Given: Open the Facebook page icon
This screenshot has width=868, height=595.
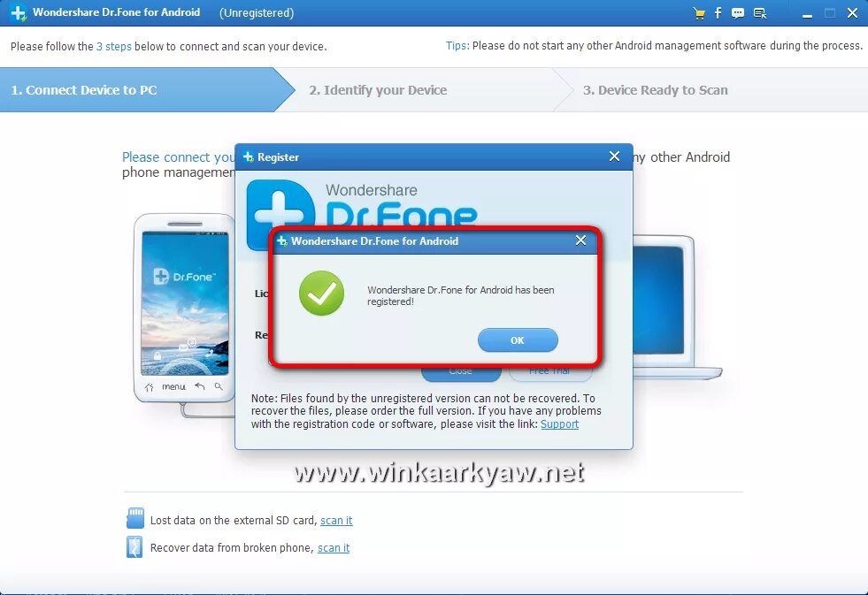Looking at the screenshot, I should pos(718,12).
